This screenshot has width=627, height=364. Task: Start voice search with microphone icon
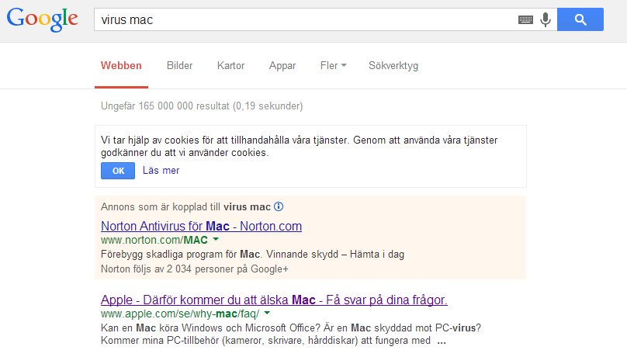tap(546, 19)
